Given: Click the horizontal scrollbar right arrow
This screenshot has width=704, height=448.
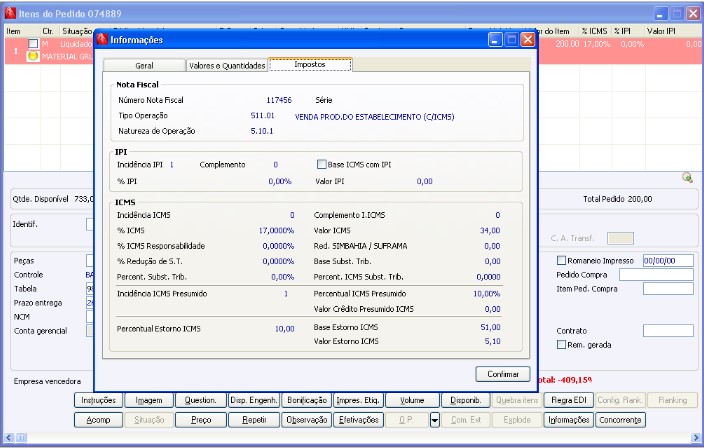Looking at the screenshot, I should [695, 437].
